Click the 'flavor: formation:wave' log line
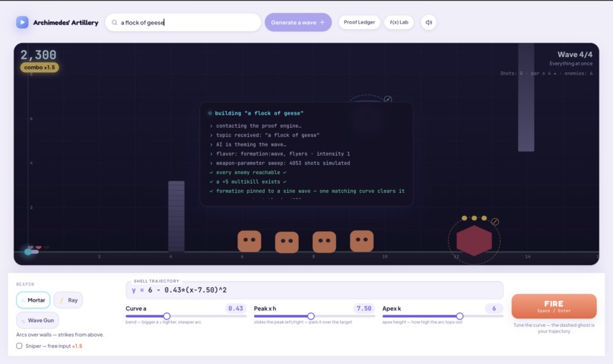This screenshot has width=613, height=364. click(x=280, y=154)
